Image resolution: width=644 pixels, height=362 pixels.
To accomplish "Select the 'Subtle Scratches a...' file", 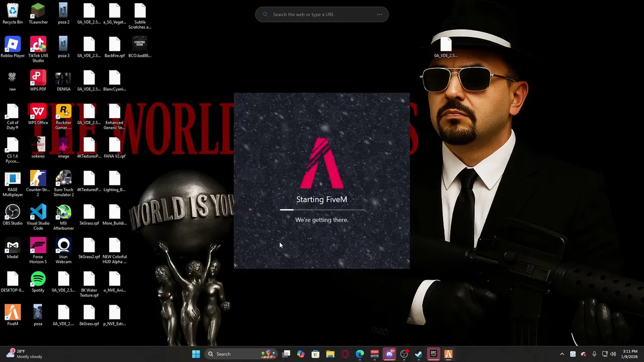I will (x=140, y=17).
